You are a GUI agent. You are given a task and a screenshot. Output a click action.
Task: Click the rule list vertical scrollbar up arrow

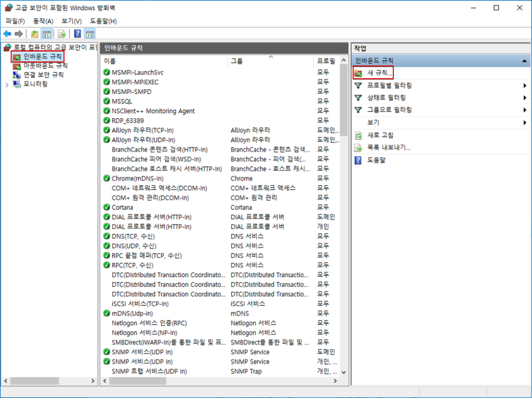pyautogui.click(x=344, y=60)
